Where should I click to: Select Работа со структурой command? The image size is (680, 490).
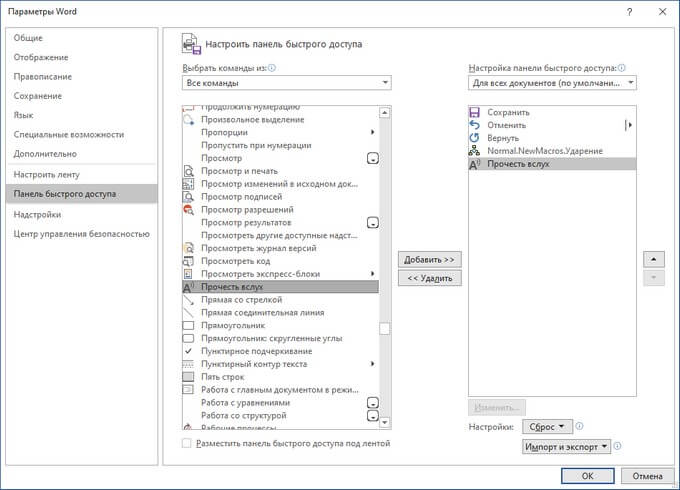tap(280, 416)
